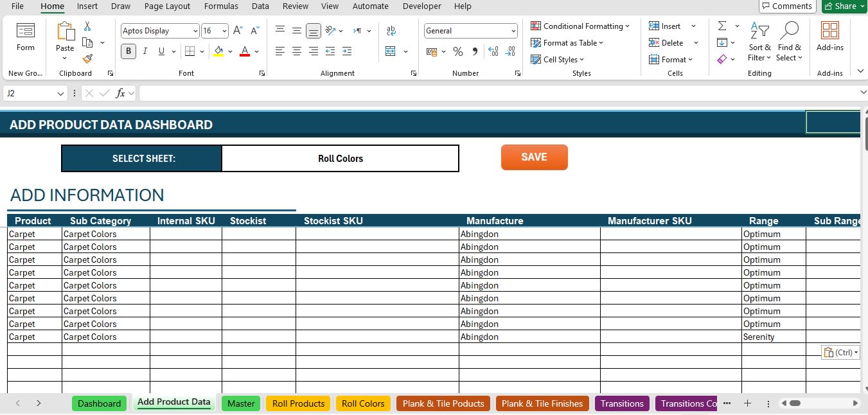
Task: Align text left
Action: pos(280,51)
